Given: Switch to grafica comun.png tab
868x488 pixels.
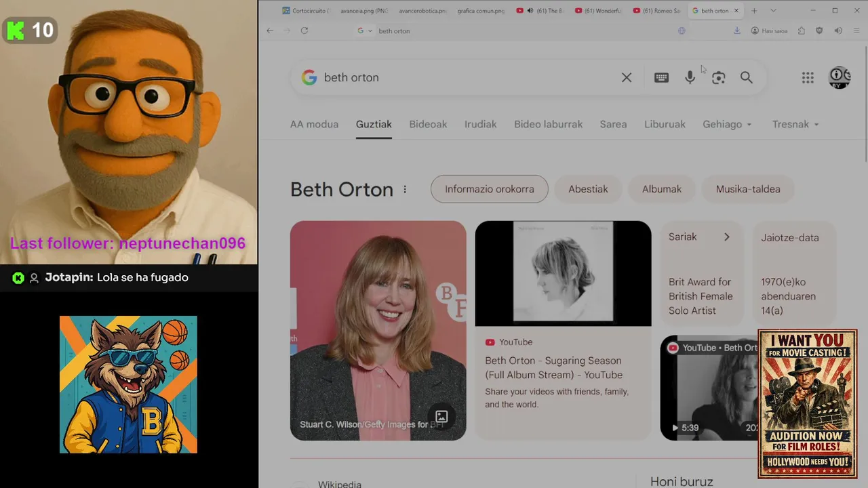Looking at the screenshot, I should pyautogui.click(x=481, y=10).
